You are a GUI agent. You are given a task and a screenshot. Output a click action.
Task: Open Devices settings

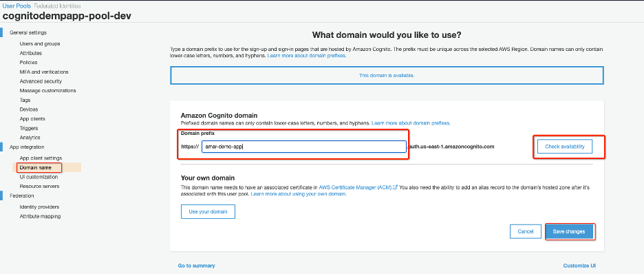(29, 109)
